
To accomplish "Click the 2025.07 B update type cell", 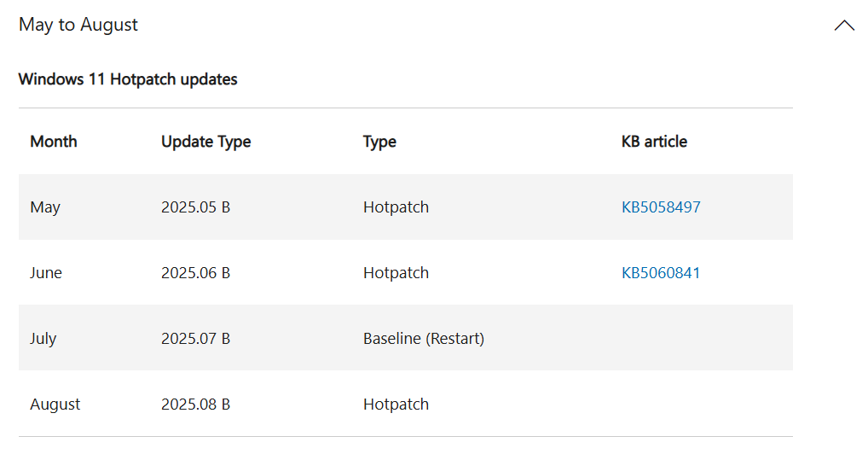I will (x=195, y=339).
